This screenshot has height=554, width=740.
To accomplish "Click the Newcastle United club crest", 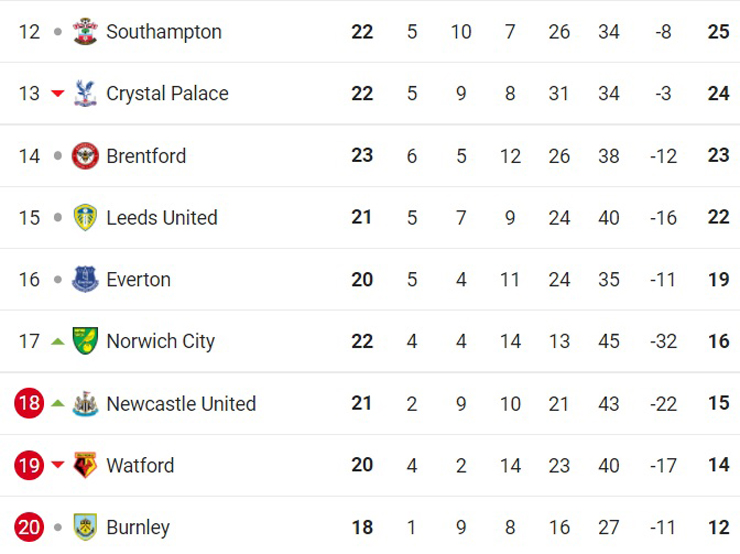I will 86,404.
